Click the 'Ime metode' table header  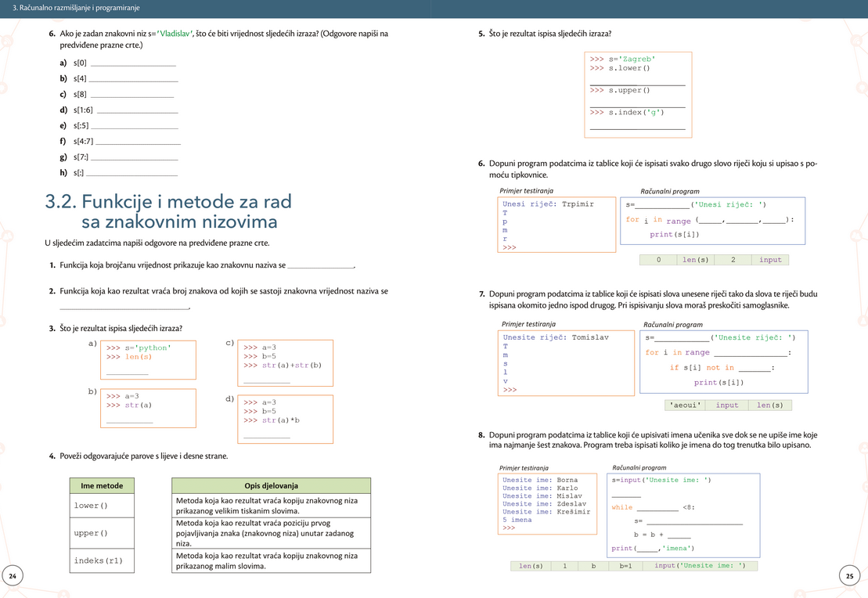coord(102,485)
